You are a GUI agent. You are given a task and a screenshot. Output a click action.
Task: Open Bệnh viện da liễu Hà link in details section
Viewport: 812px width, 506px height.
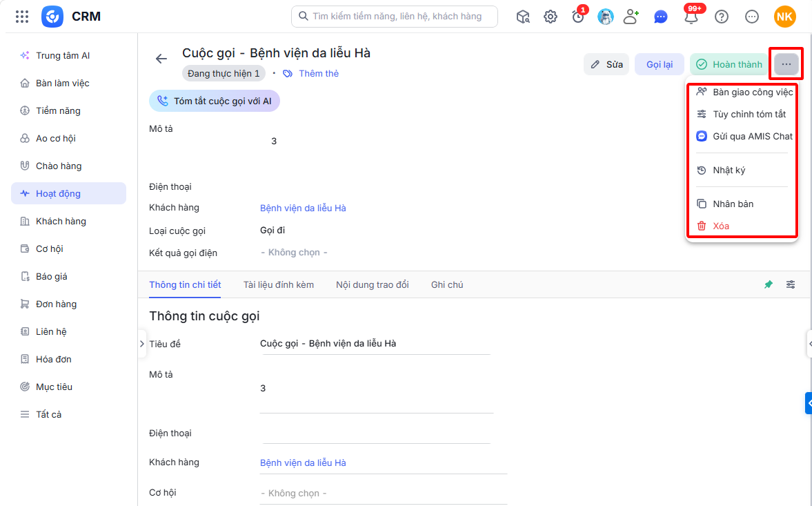click(303, 463)
